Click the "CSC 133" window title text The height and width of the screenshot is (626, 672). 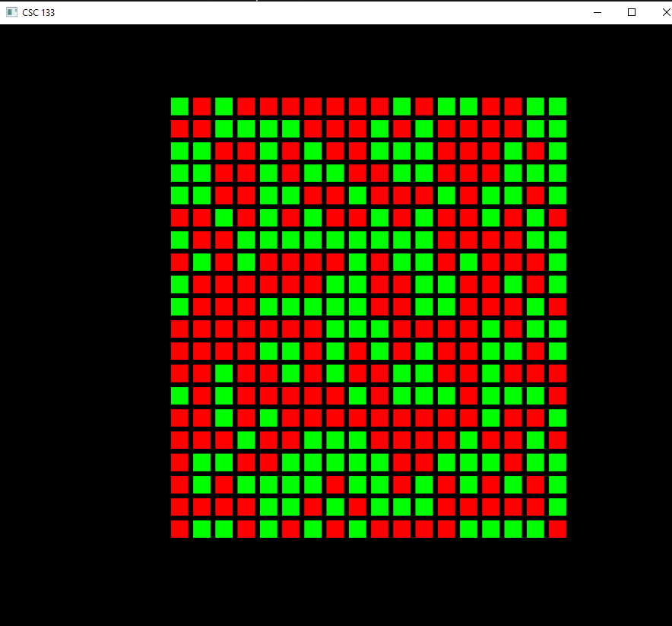pos(38,13)
